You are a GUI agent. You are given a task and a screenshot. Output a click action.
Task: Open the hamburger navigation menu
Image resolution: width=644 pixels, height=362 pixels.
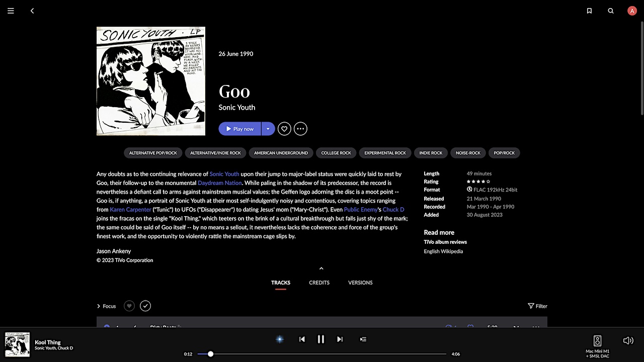coord(11,11)
